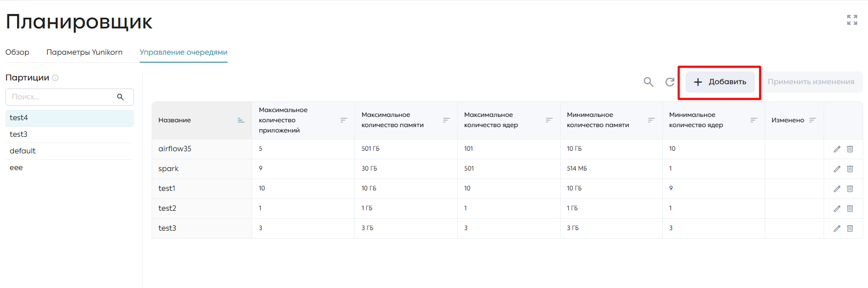868x288 pixels.
Task: Open the spark queue link
Action: click(168, 168)
